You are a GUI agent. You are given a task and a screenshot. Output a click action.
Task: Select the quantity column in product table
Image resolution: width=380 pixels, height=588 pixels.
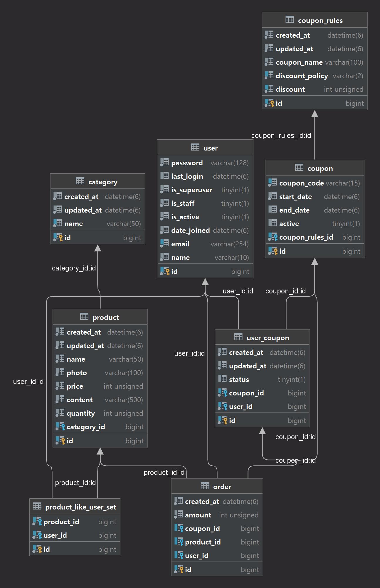pos(100,413)
